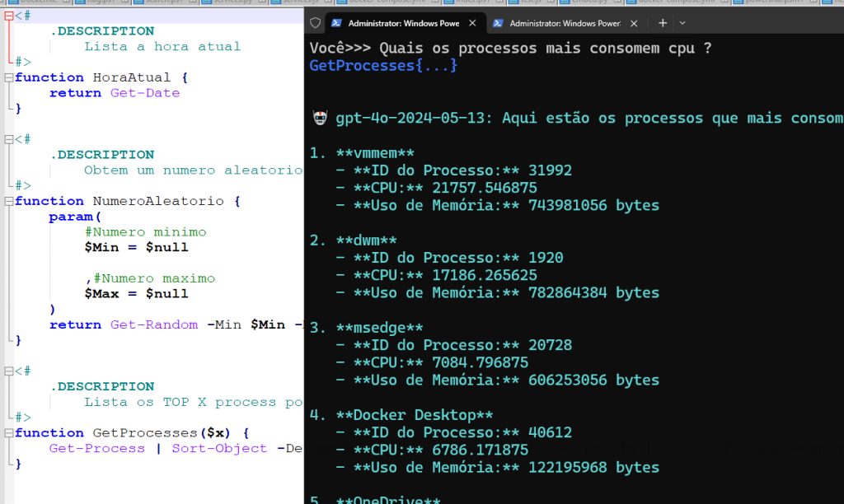Click the file icon on the embed.py tab
The width and height of the screenshot is (844, 504).
tap(564, 3)
